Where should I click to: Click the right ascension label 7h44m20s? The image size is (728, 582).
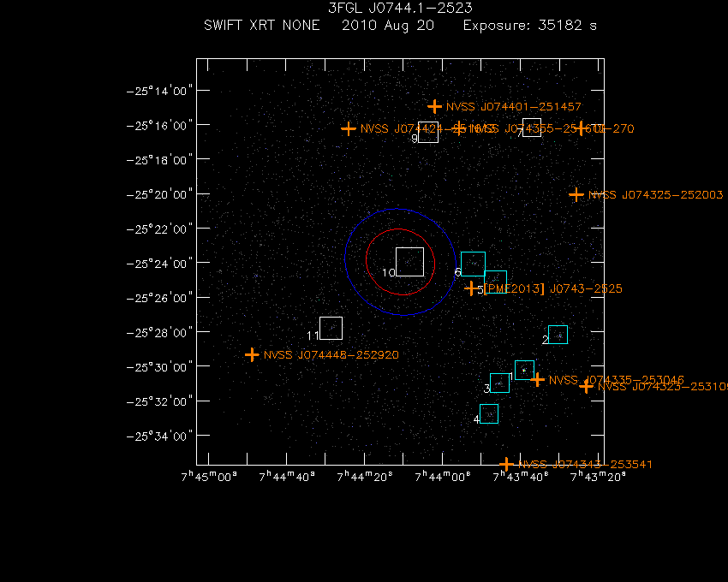point(365,476)
